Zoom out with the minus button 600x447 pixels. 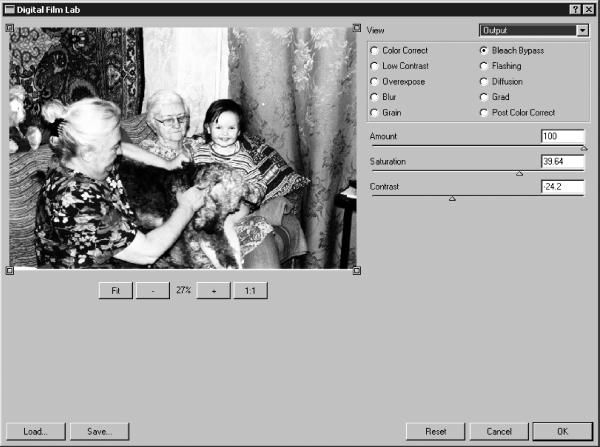[x=153, y=290]
